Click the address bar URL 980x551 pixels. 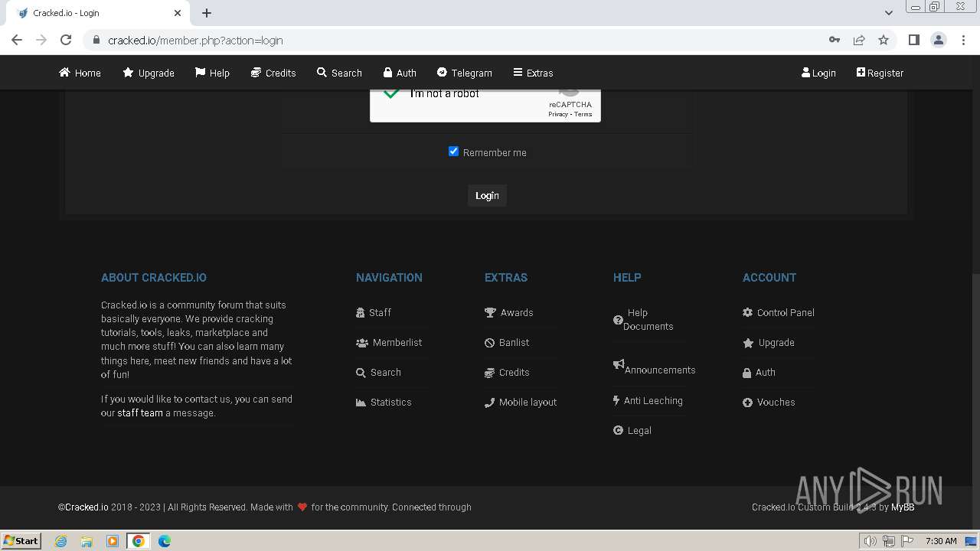[x=195, y=41]
